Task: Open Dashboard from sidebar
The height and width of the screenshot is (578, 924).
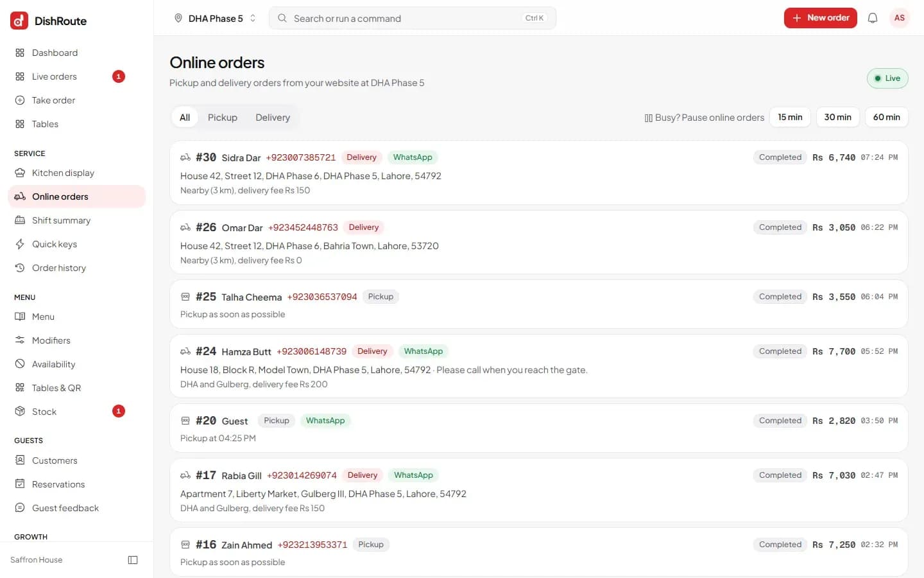Action: (77, 53)
